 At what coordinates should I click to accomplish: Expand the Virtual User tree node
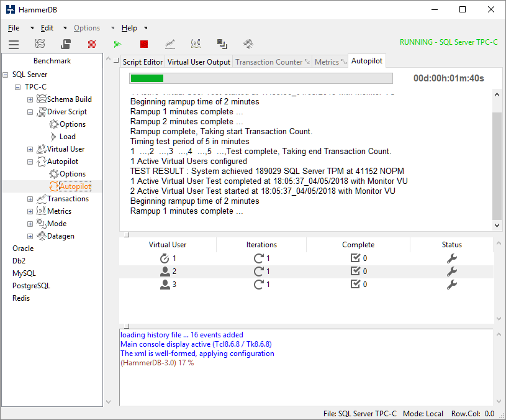click(30, 150)
